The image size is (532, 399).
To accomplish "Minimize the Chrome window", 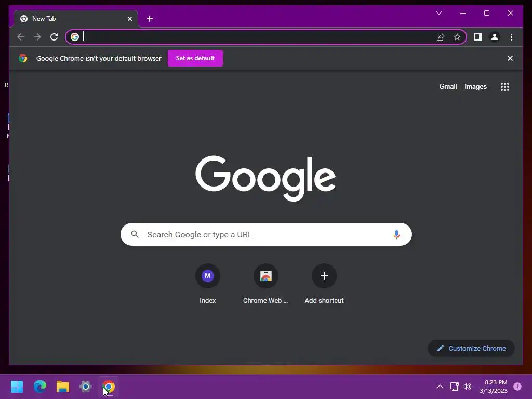I will 463,13.
